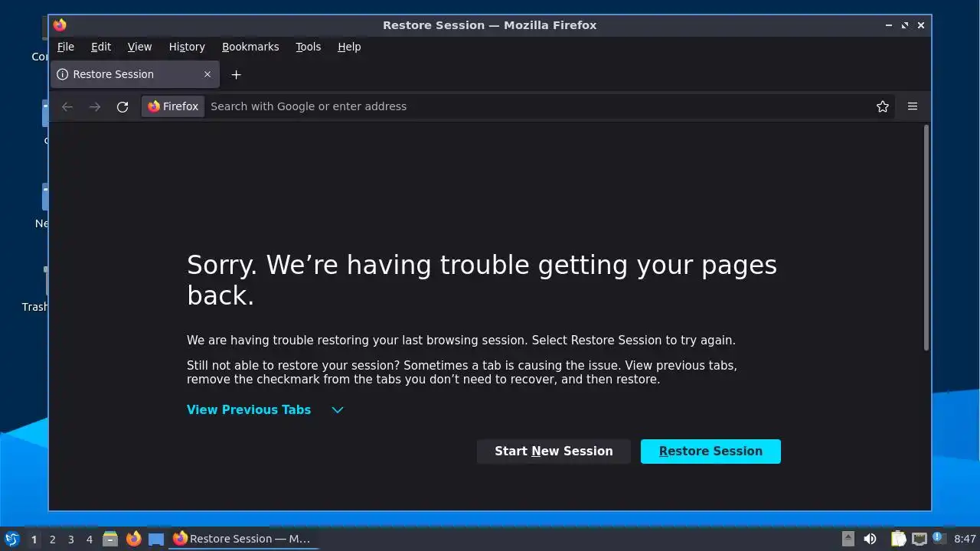Bookmark this page with the star icon

point(883,106)
